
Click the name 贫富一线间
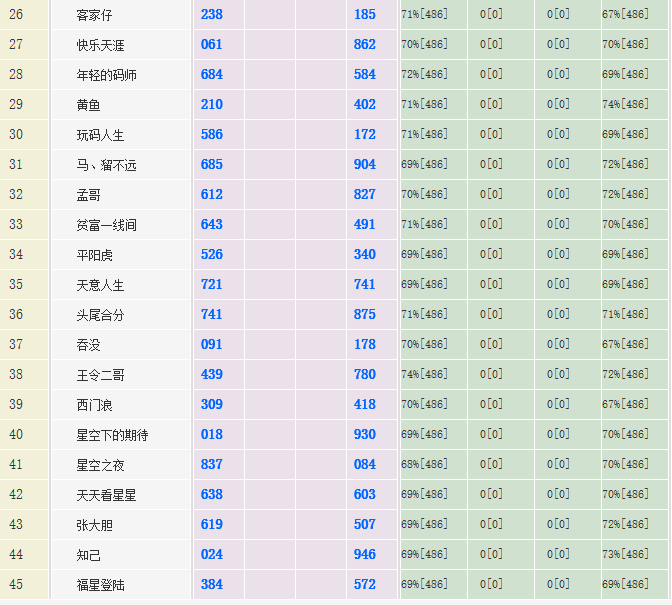pos(107,225)
